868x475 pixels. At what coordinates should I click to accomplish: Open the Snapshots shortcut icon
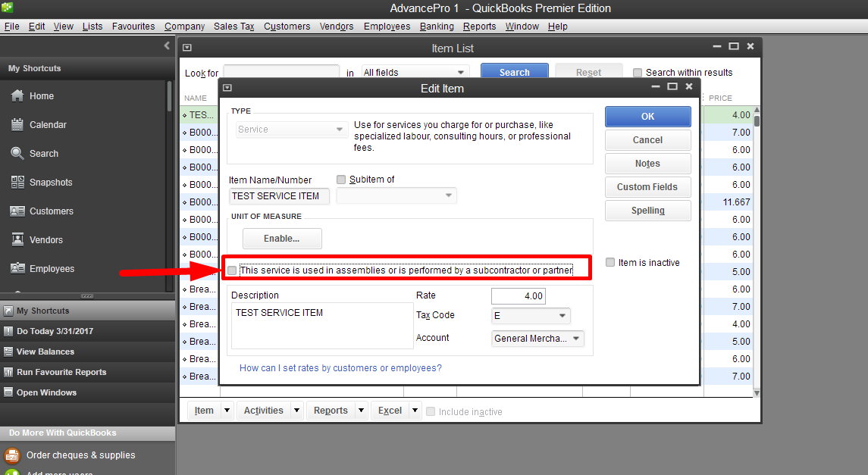click(x=17, y=183)
